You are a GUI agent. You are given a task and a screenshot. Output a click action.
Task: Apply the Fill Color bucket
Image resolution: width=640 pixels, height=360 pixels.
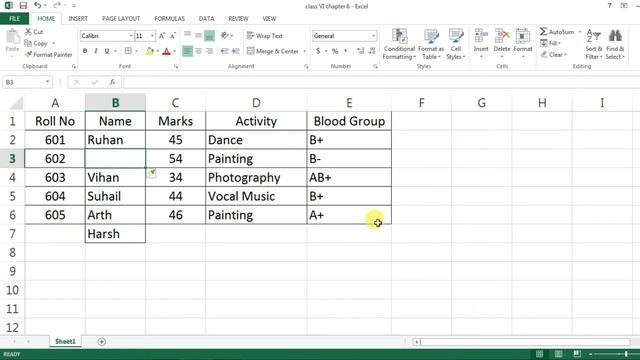pyautogui.click(x=150, y=51)
